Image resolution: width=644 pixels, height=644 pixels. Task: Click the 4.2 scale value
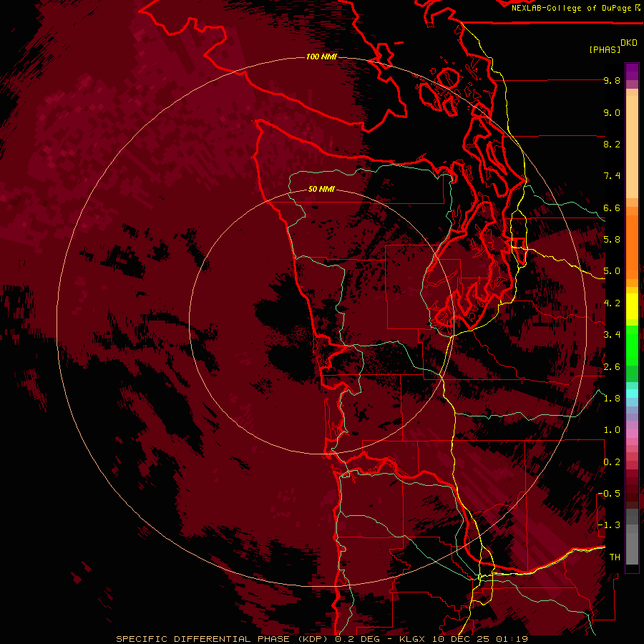tap(612, 303)
